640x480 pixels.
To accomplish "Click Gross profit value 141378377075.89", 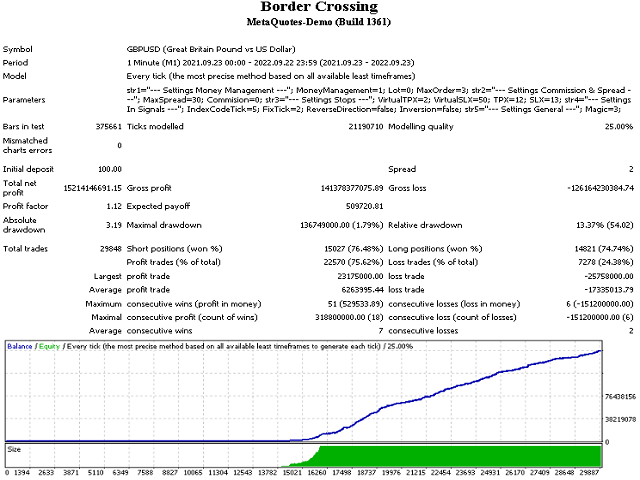I will (x=352, y=188).
